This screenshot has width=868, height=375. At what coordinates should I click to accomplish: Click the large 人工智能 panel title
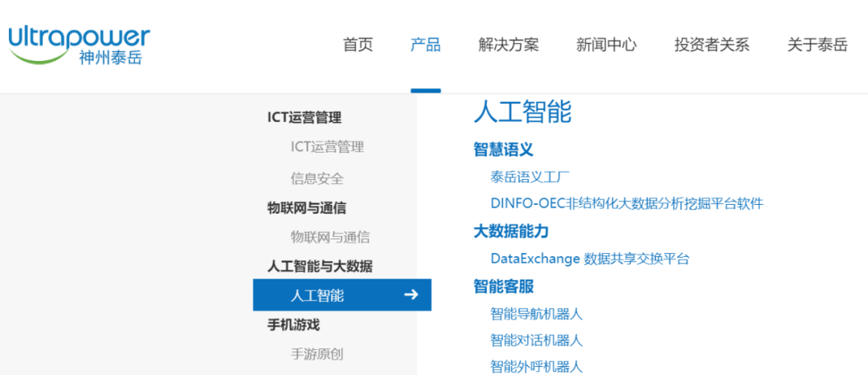(522, 112)
